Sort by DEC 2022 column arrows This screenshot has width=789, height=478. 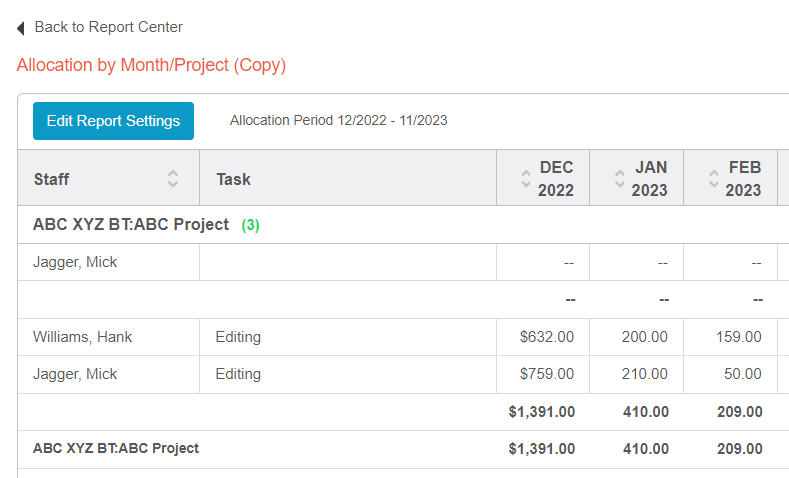[525, 179]
